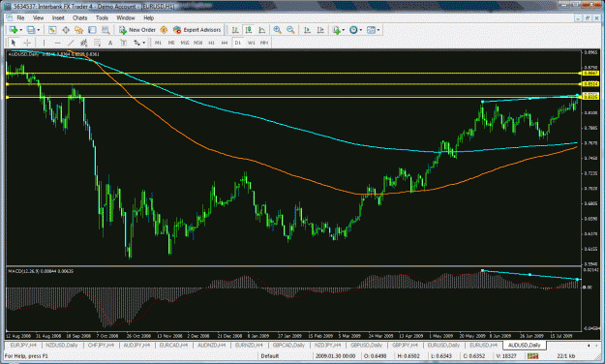The image size is (605, 364).
Task: Switch chart to H1 timeframe
Action: pyautogui.click(x=211, y=43)
